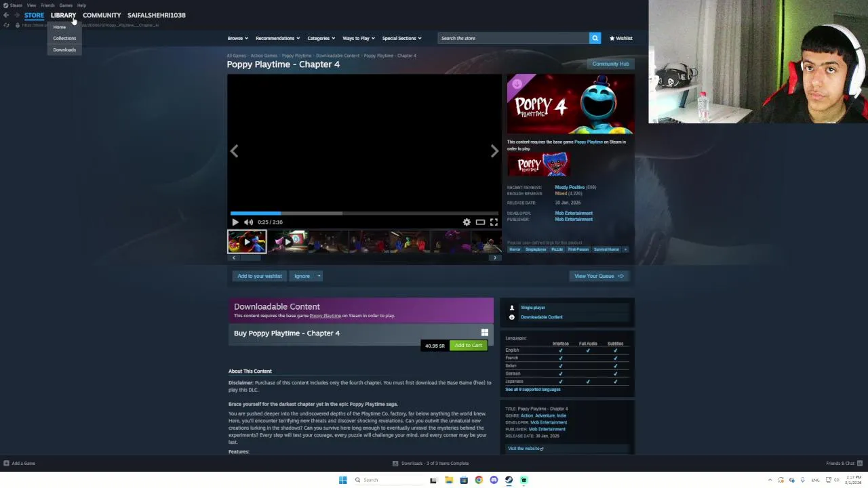Select the second trailer thumbnail
This screenshot has height=488, width=868.
tap(288, 242)
